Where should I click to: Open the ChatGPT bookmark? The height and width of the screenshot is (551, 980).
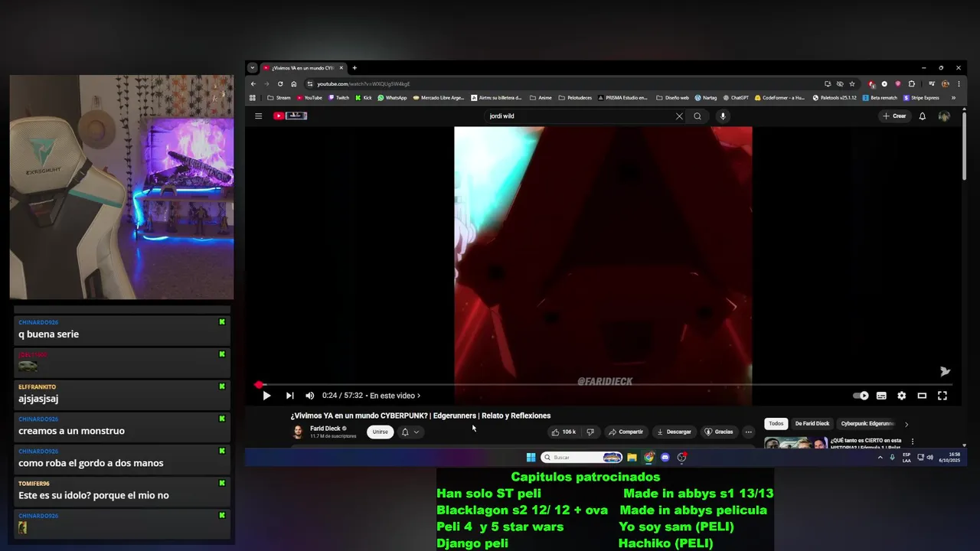[x=736, y=98]
